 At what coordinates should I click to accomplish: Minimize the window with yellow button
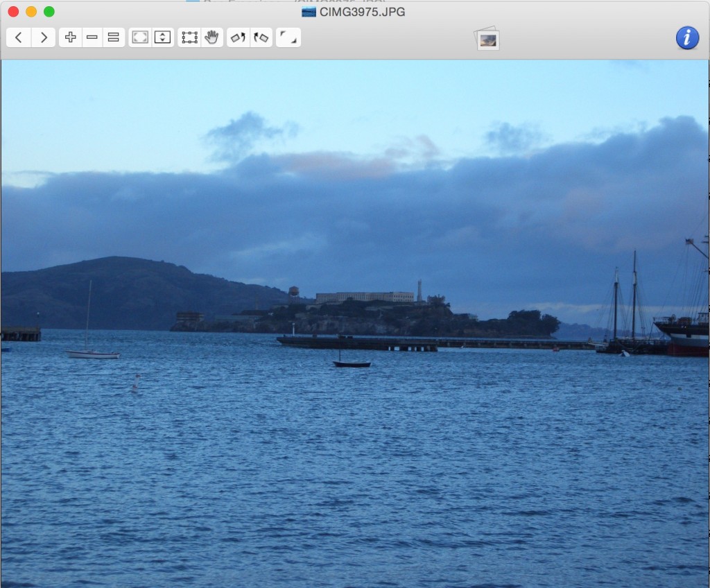(31, 12)
